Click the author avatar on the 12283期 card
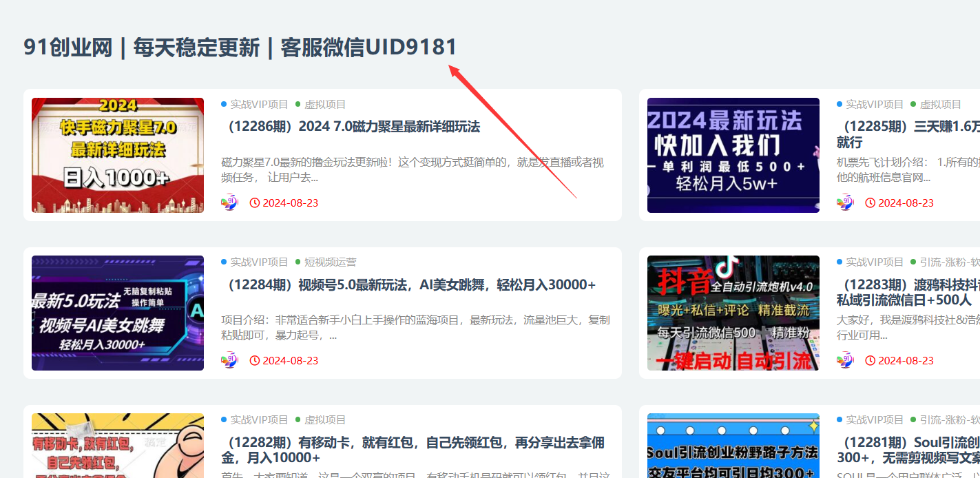The height and width of the screenshot is (478, 980). pos(845,360)
